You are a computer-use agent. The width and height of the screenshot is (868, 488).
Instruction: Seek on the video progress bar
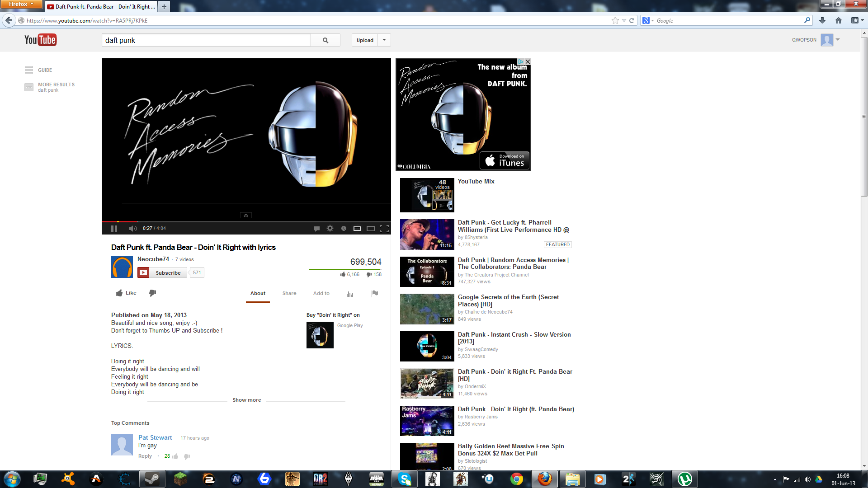[x=246, y=221]
